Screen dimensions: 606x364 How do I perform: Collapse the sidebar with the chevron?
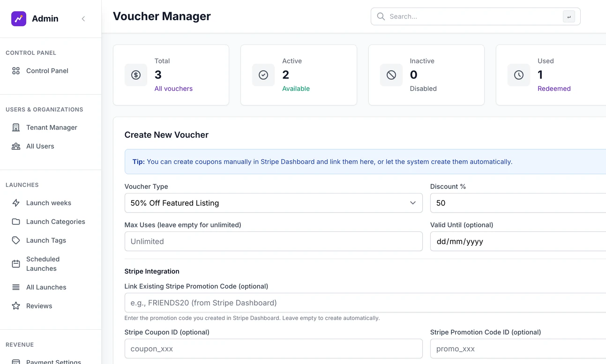(x=83, y=19)
